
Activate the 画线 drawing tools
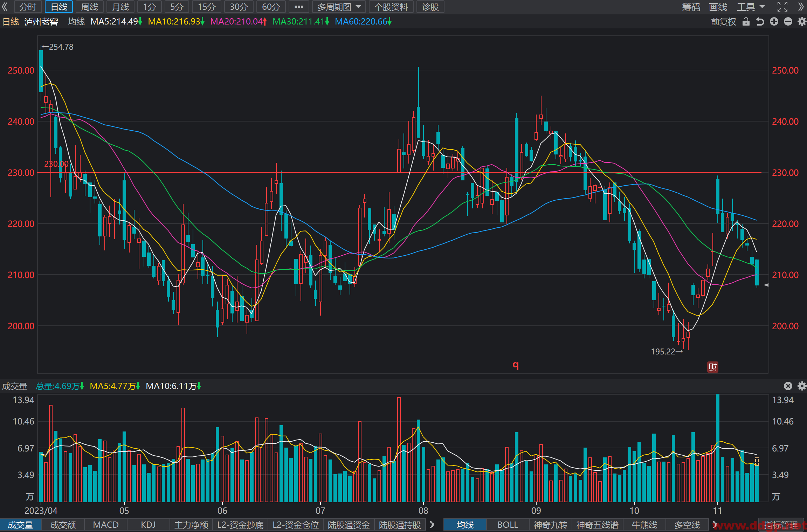pos(718,7)
